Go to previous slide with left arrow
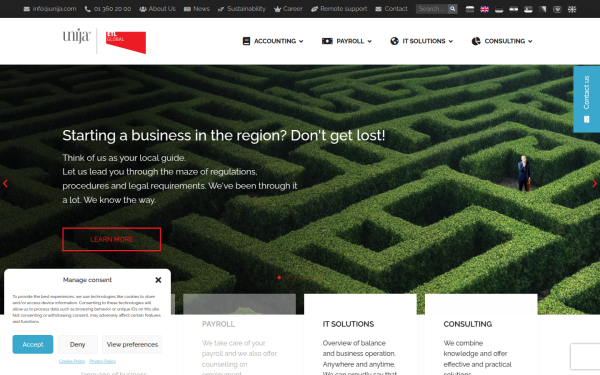Image resolution: width=600 pixels, height=375 pixels. coord(5,184)
